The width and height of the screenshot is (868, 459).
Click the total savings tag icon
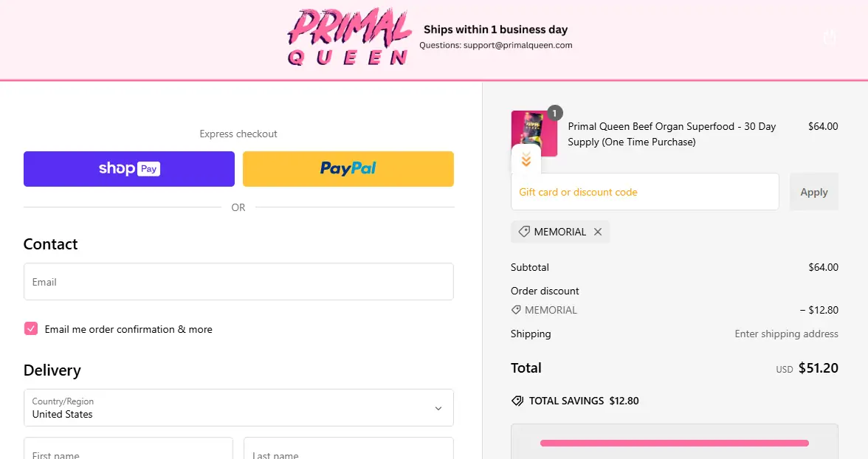[x=517, y=401]
